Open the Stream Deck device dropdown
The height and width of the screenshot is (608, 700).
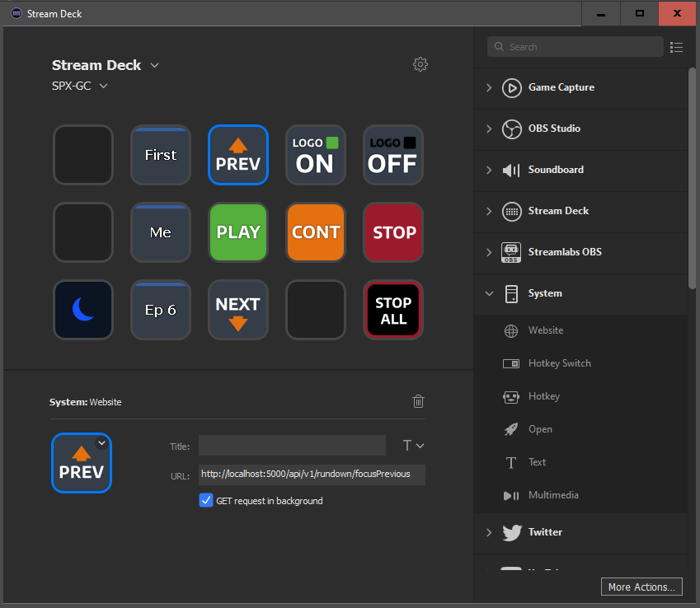pyautogui.click(x=155, y=66)
